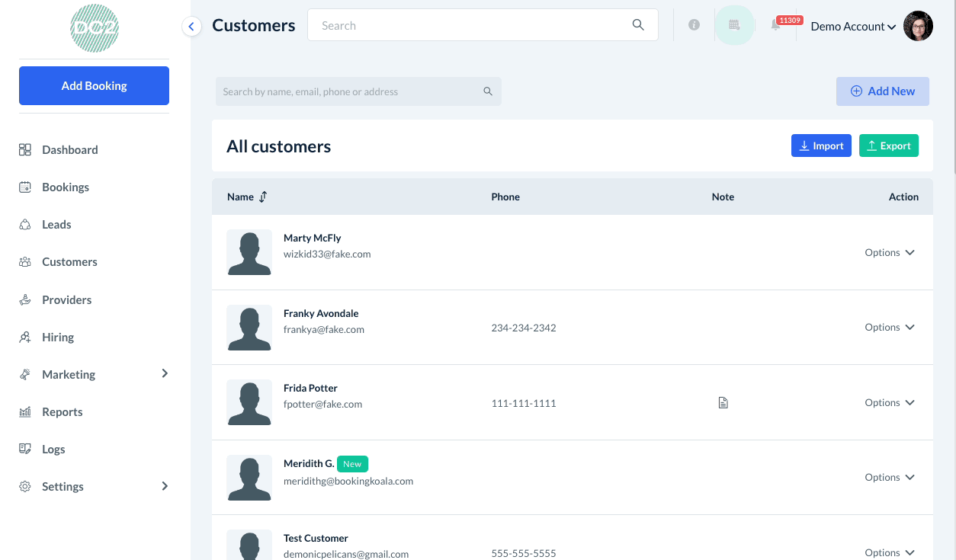Viewport: 956px width, 560px height.
Task: Collapse sidebar with the left chevron
Action: [191, 27]
